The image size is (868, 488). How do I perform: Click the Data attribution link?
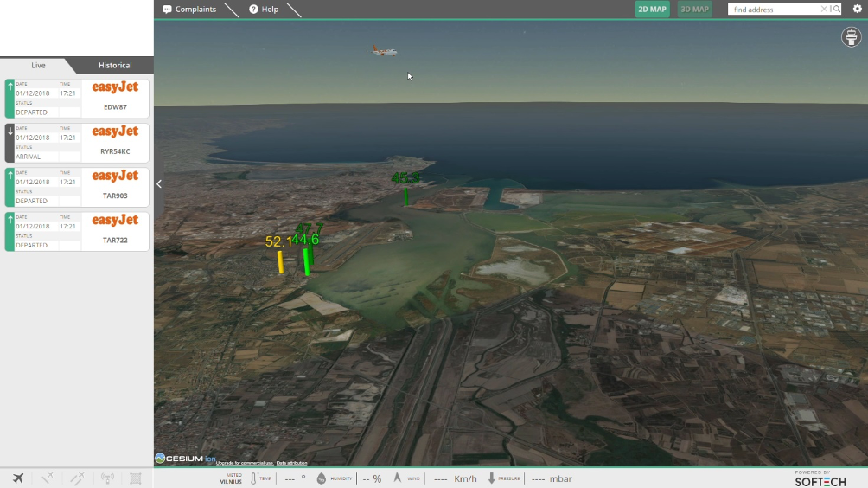click(291, 463)
